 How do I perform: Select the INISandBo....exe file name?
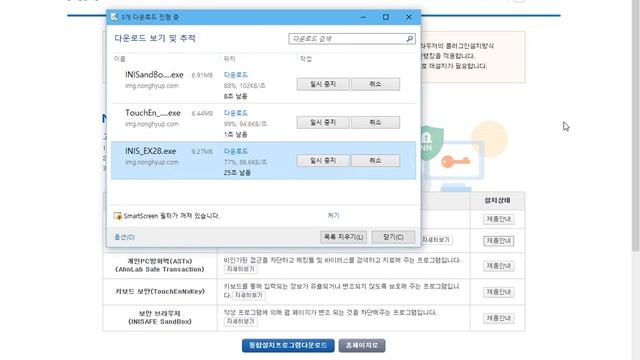tap(154, 75)
